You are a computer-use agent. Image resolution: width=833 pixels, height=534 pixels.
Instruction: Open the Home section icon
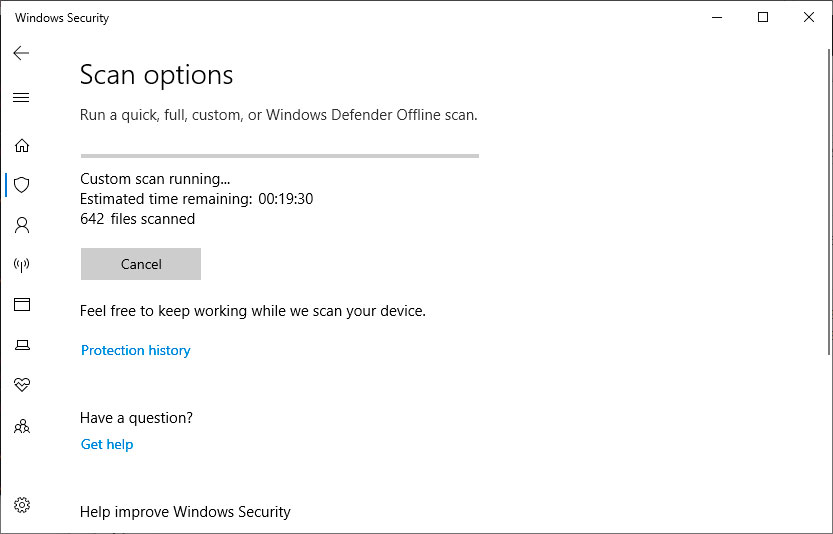(x=21, y=145)
